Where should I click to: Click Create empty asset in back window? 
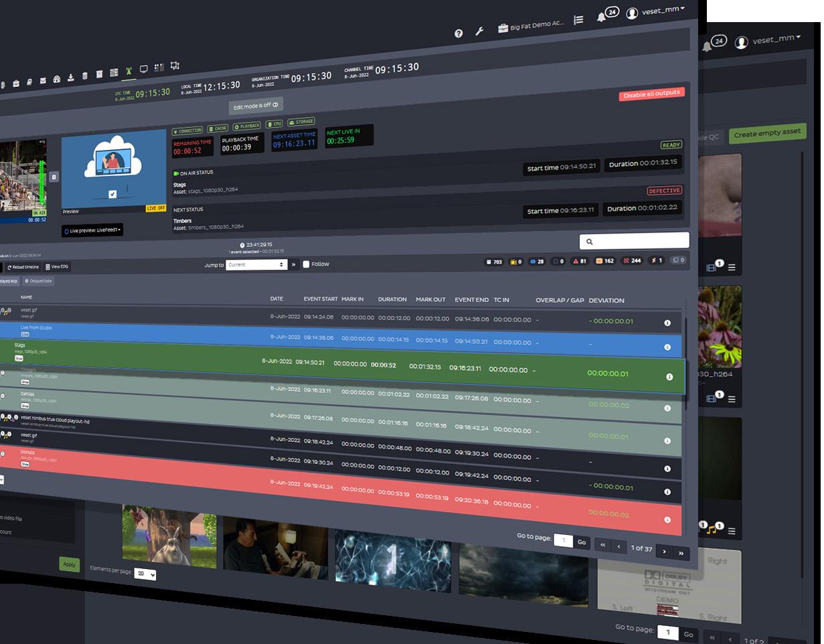(x=767, y=133)
